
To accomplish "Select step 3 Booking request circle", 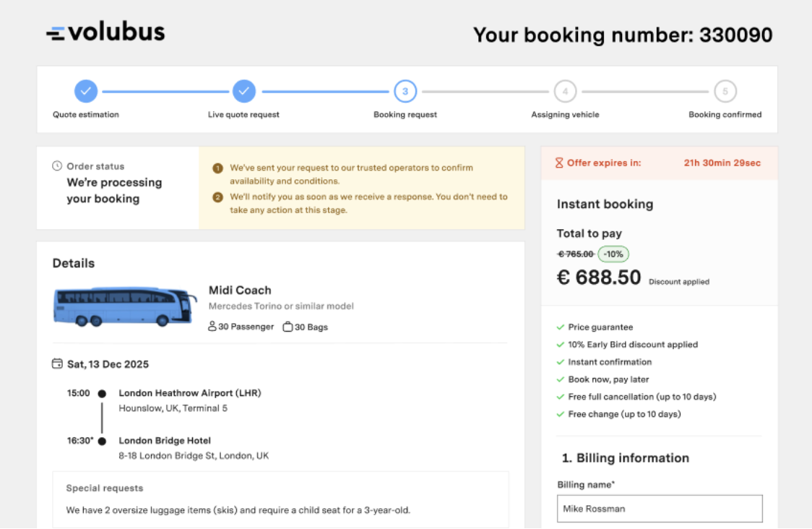I will 405,91.
